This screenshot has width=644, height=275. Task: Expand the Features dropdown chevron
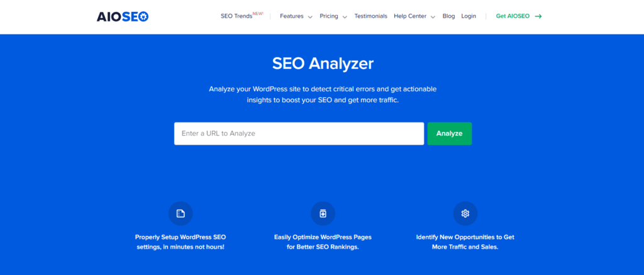pos(310,17)
